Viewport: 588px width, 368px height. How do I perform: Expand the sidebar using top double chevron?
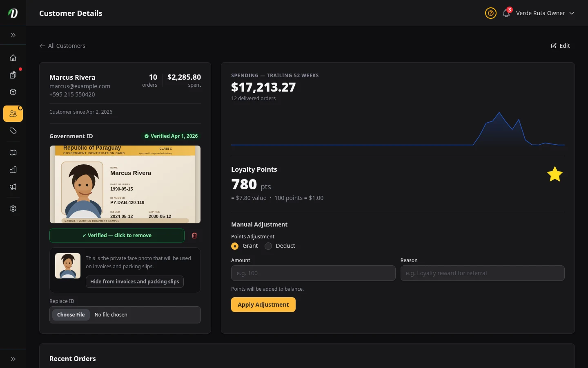[13, 35]
